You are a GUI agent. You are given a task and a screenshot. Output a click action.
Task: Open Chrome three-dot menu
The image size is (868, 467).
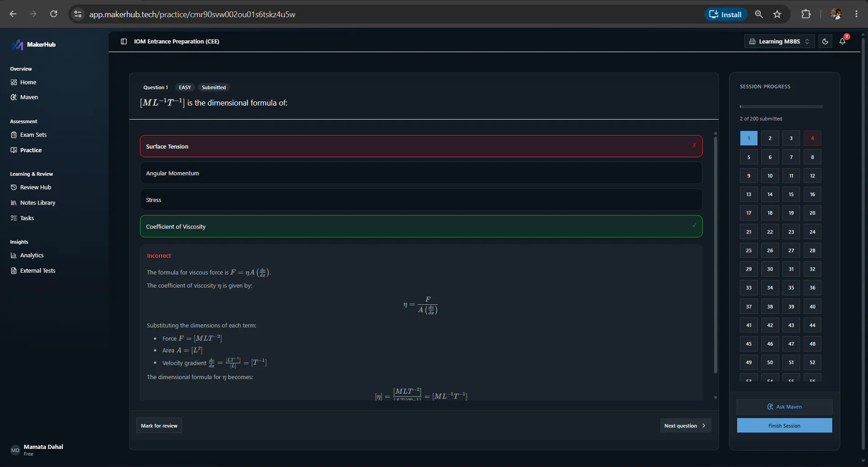point(856,14)
